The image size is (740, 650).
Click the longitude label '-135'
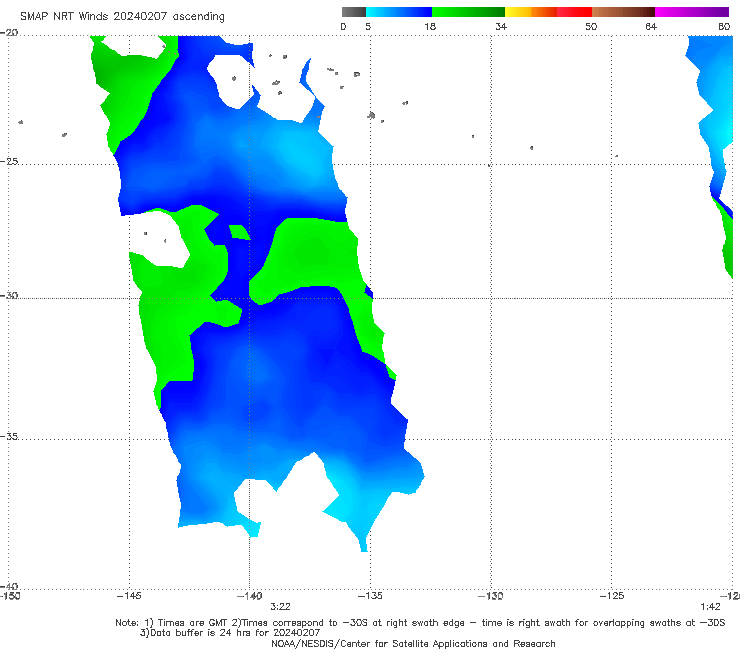point(370,596)
